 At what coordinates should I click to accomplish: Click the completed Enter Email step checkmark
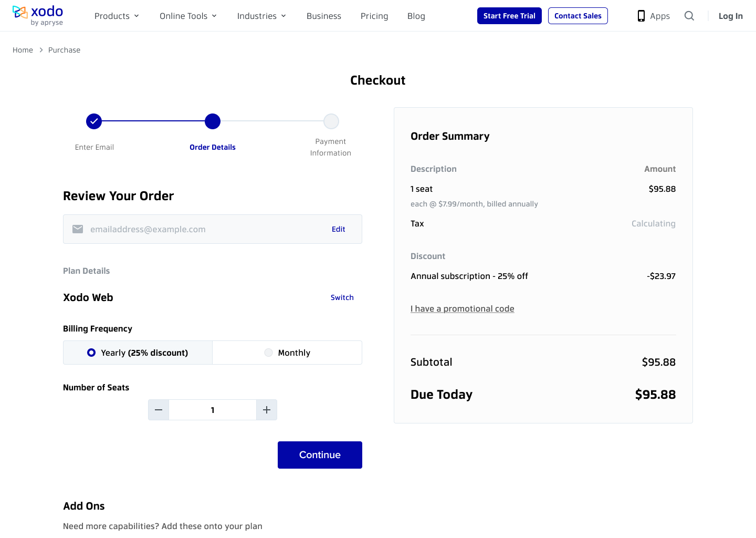click(x=94, y=121)
